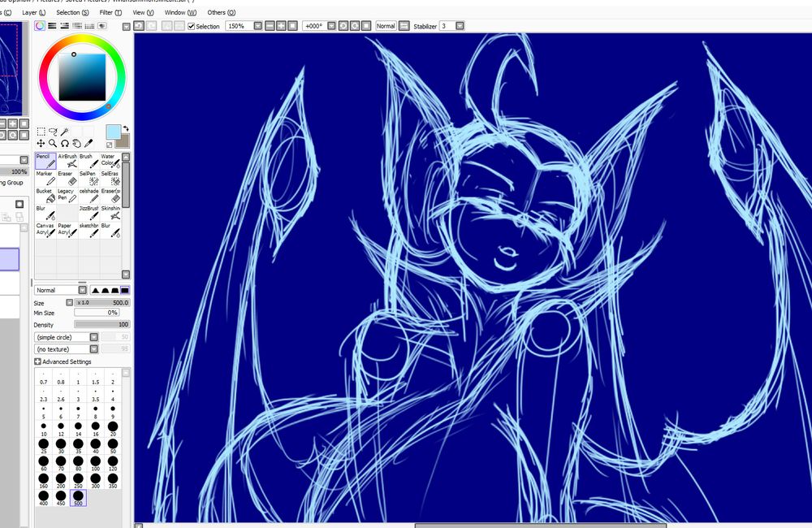Open the Layer menu
This screenshot has width=812, height=528.
(x=33, y=12)
